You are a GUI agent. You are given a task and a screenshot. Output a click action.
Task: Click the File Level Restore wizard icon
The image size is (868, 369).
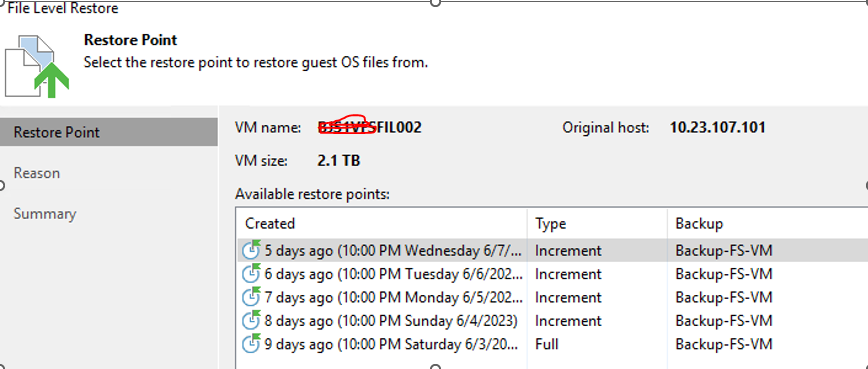pos(37,65)
